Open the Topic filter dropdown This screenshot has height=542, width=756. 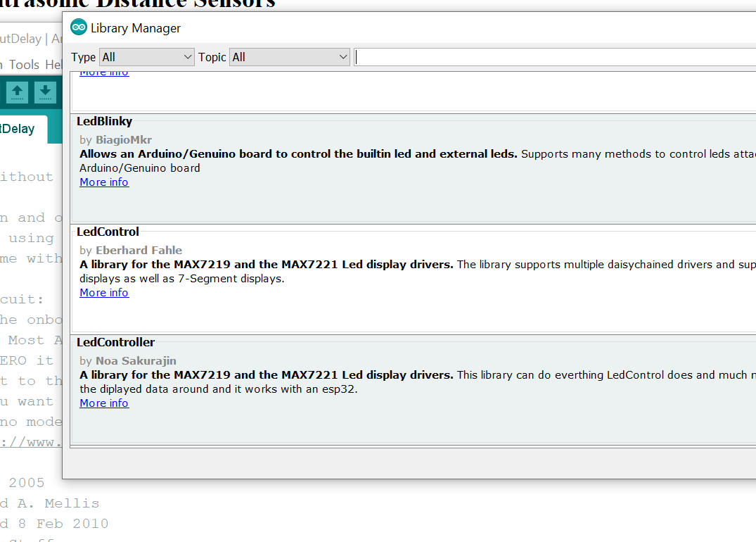tap(289, 57)
